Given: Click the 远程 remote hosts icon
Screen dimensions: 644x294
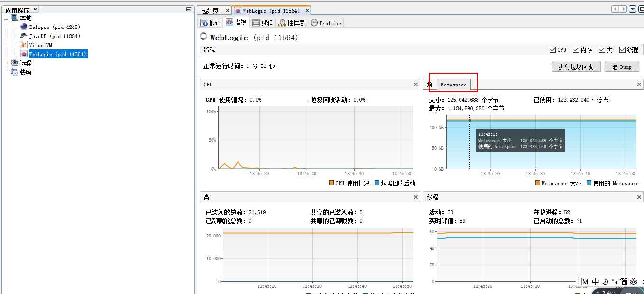Looking at the screenshot, I should click(x=15, y=63).
